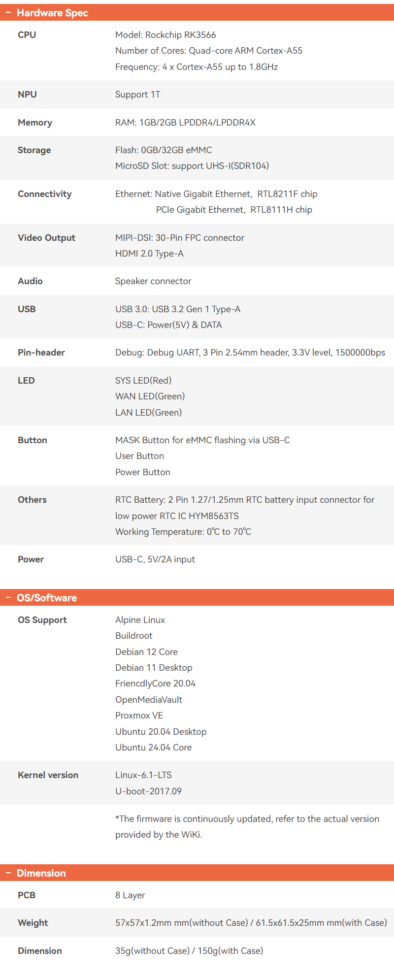Toggle the Hardware Spec section header title
The width and height of the screenshot is (394, 980).
coord(52,13)
